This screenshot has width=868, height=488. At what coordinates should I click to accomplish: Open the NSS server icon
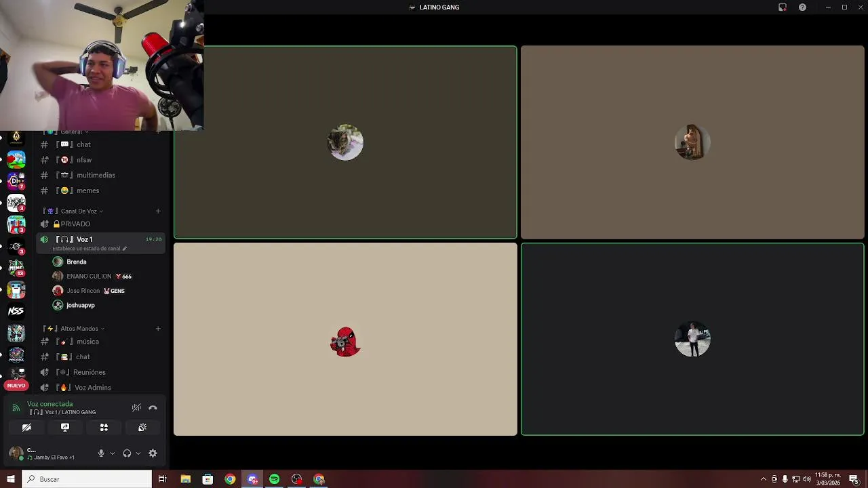pos(16,311)
